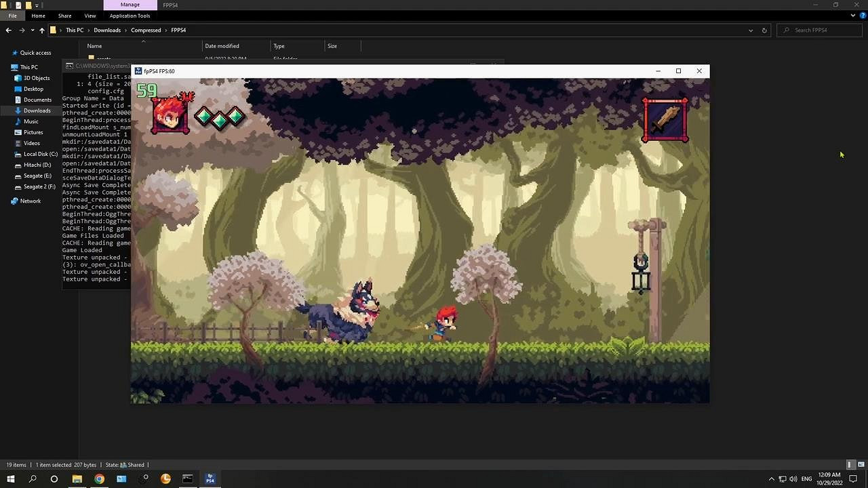This screenshot has height=488, width=868.
Task: Click the taskbar volume speaker icon
Action: pyautogui.click(x=793, y=479)
